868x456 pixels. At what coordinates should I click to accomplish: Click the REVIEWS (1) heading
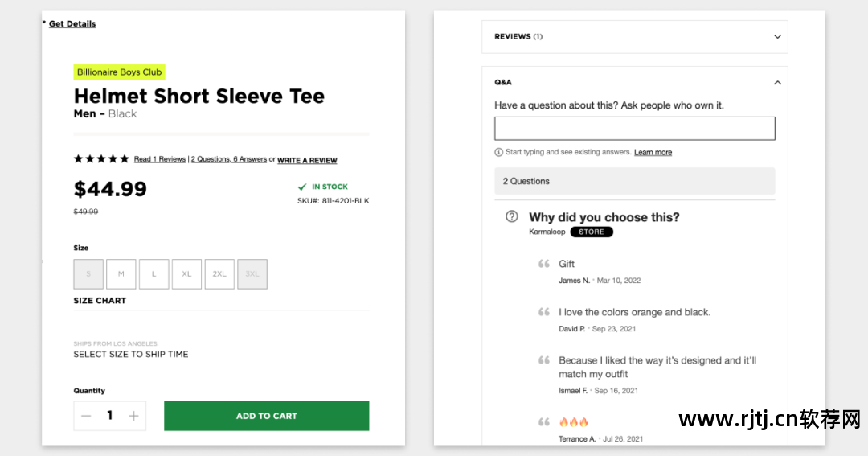tap(518, 36)
